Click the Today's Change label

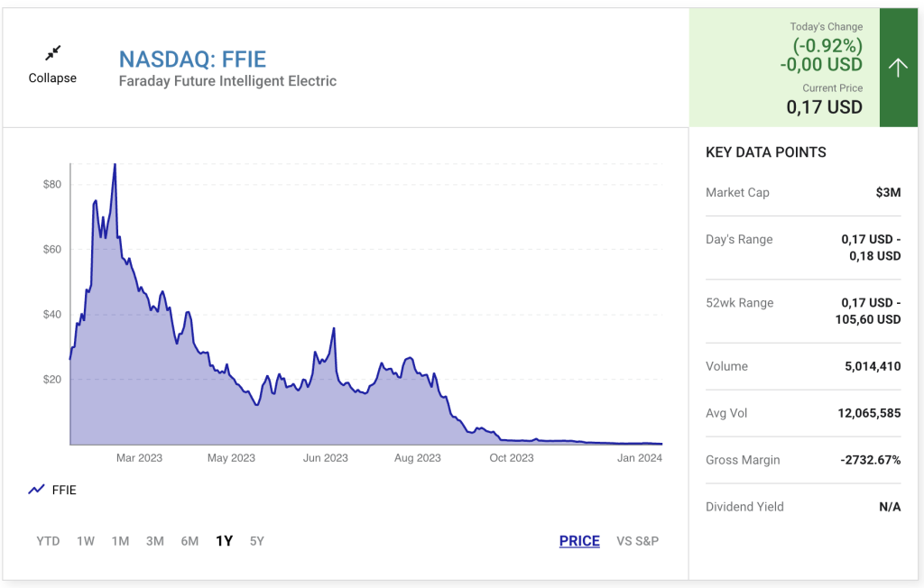(827, 26)
